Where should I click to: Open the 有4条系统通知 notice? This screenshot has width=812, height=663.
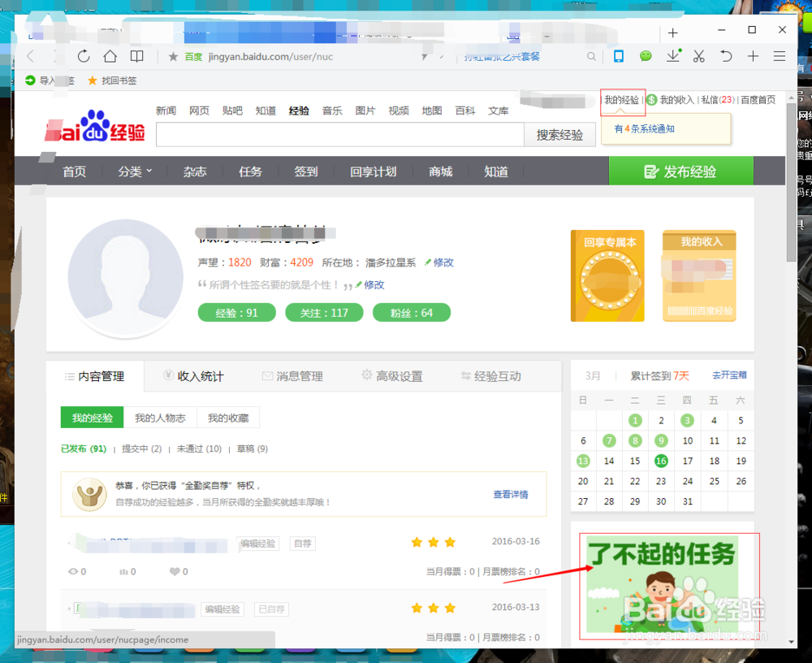pyautogui.click(x=644, y=128)
